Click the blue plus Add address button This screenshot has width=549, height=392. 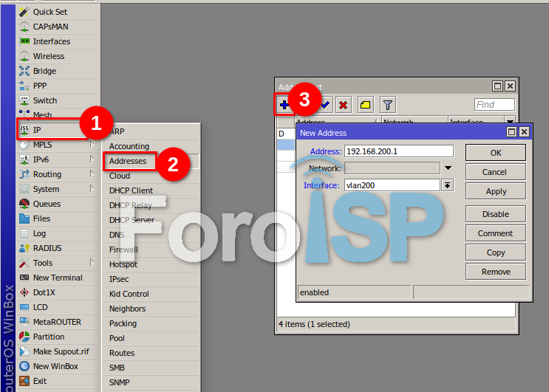pos(284,105)
